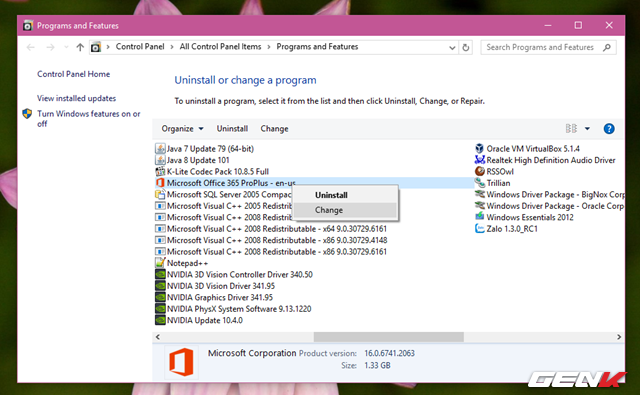The height and width of the screenshot is (395, 640).
Task: Click the horizontal scrollbar thumb
Action: 389,337
